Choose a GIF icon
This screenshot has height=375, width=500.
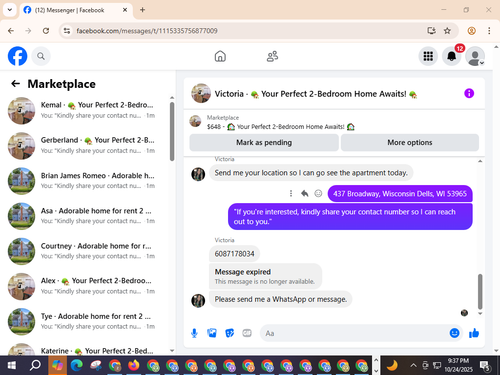(x=247, y=333)
